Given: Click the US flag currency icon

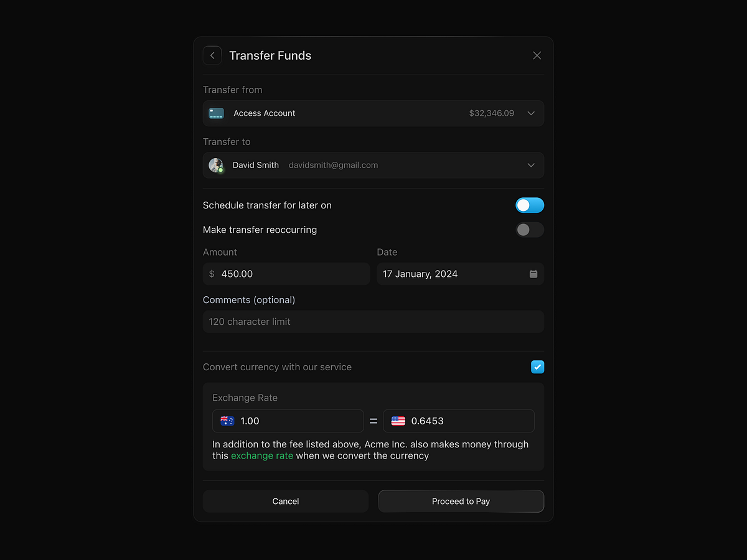Looking at the screenshot, I should pos(398,421).
